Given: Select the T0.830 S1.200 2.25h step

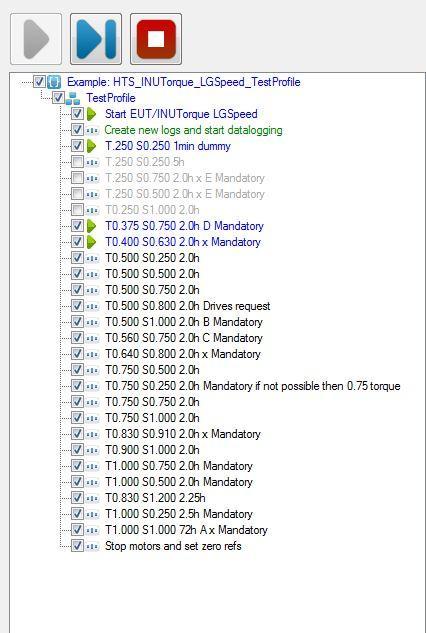Looking at the screenshot, I should click(x=155, y=498).
